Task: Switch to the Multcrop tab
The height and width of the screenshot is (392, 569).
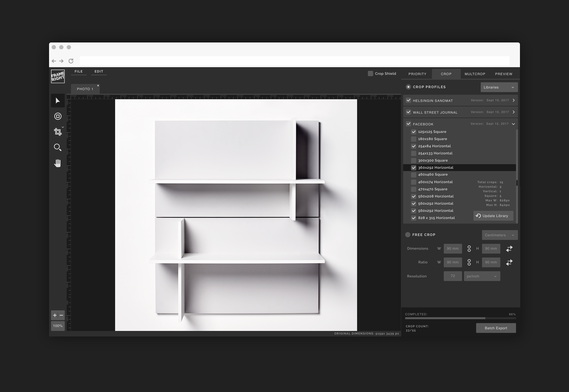Action: (x=475, y=74)
